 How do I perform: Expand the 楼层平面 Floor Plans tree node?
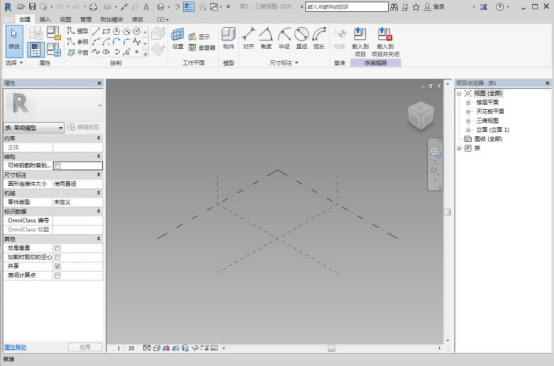468,102
